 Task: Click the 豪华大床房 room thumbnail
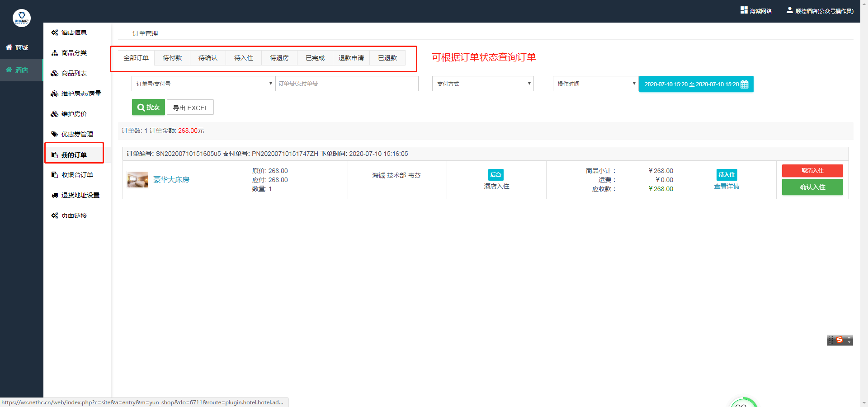pyautogui.click(x=138, y=179)
